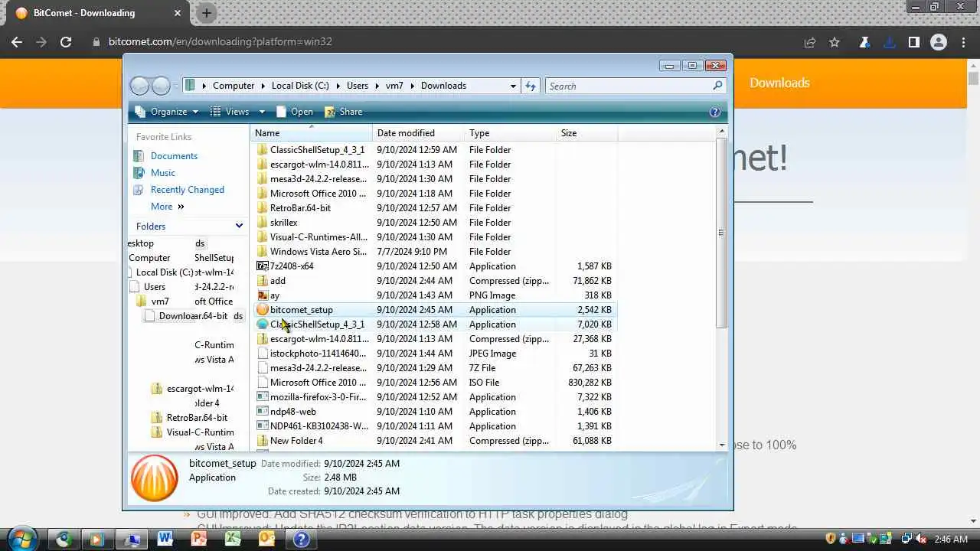Click the search magnifier icon in Explorer
This screenshot has height=551, width=980.
717,86
